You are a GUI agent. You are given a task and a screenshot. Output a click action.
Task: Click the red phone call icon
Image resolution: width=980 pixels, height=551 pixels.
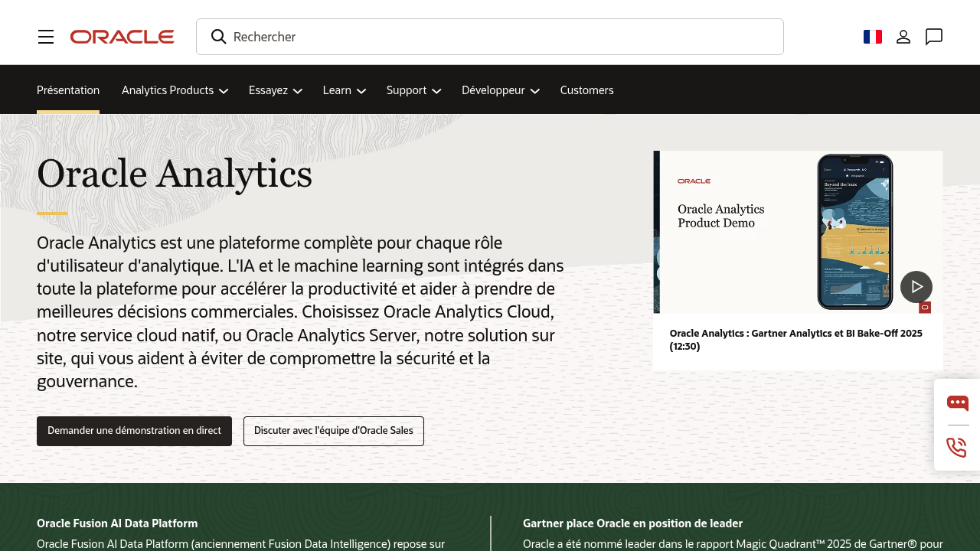click(957, 448)
